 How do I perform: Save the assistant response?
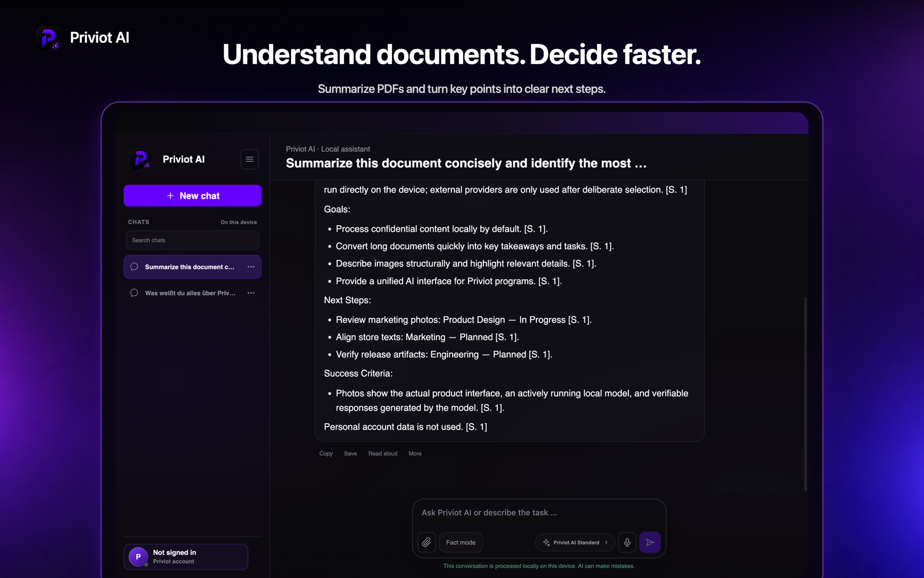tap(351, 454)
